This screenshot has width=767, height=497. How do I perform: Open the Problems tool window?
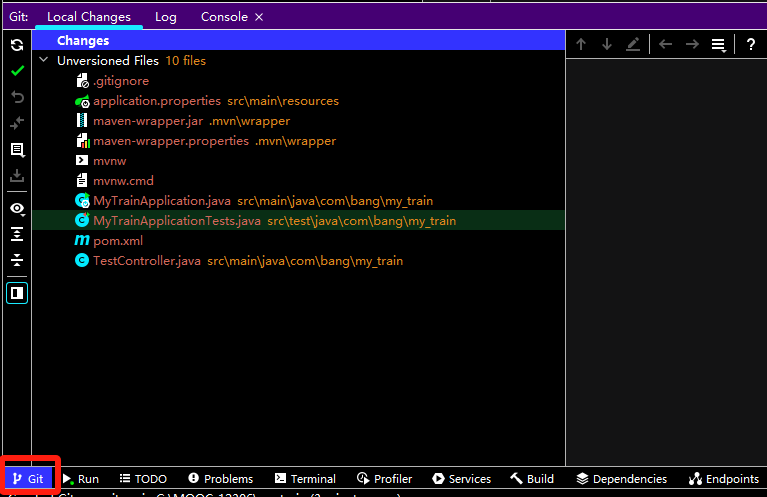click(x=221, y=478)
